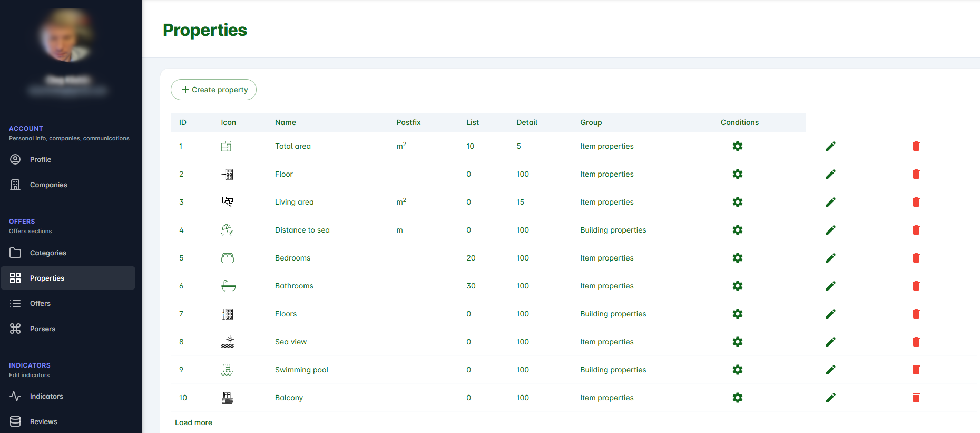Edit the Balcony property

click(x=831, y=398)
